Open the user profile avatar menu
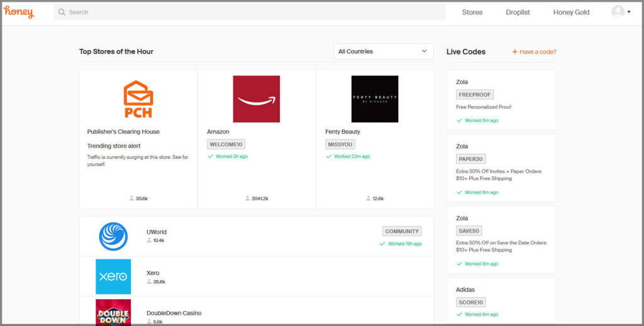 (619, 12)
